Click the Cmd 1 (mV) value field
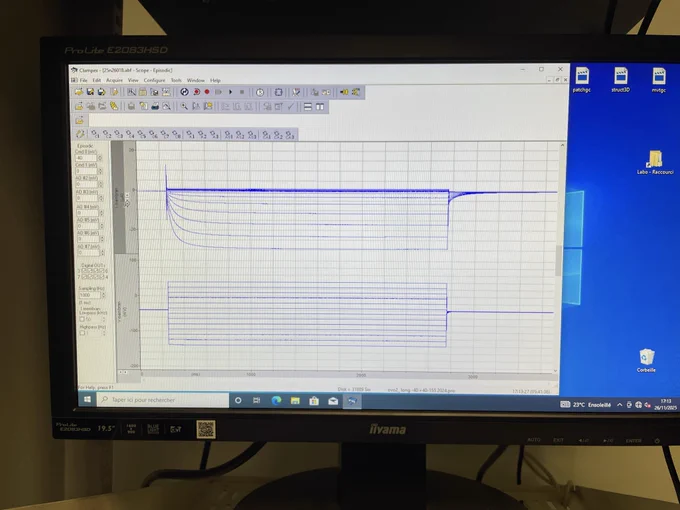Screen dimensions: 680x510 tap(86, 171)
